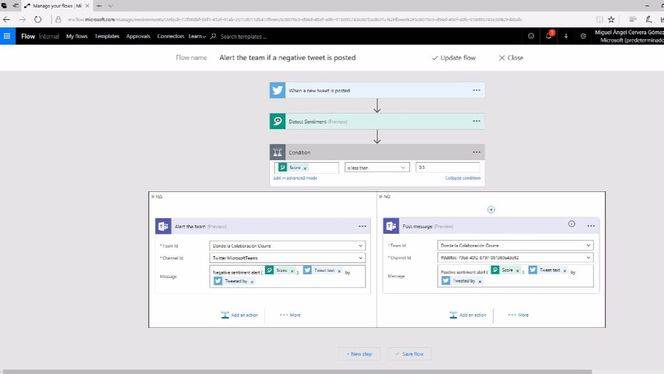Open notifications bell in header
This screenshot has height=374, width=664.
[549, 36]
